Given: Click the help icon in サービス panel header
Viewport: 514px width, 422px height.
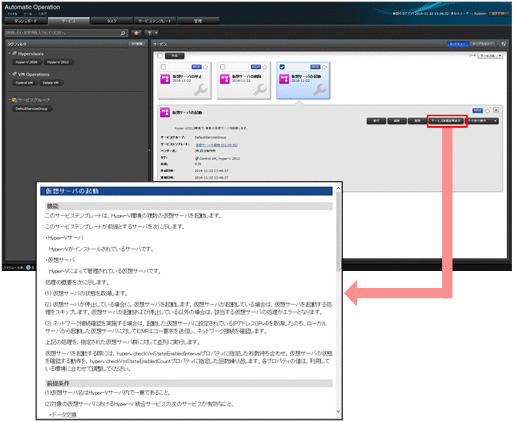Looking at the screenshot, I should (x=503, y=44).
